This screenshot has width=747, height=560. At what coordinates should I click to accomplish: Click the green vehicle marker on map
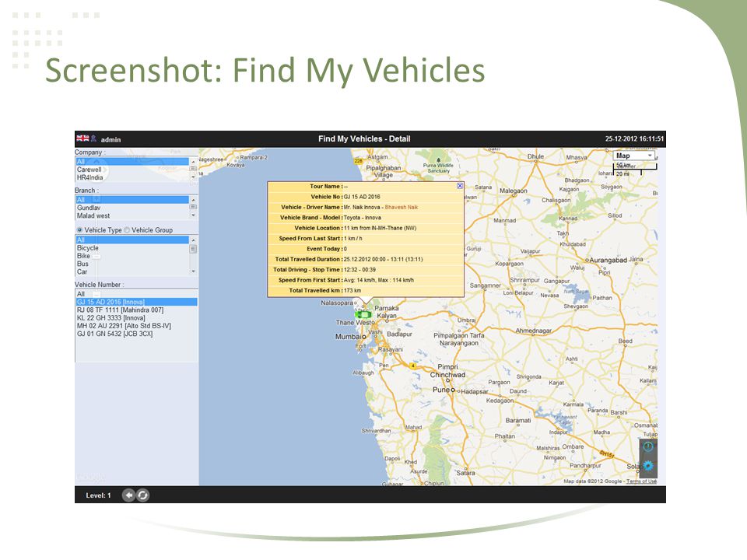[363, 314]
